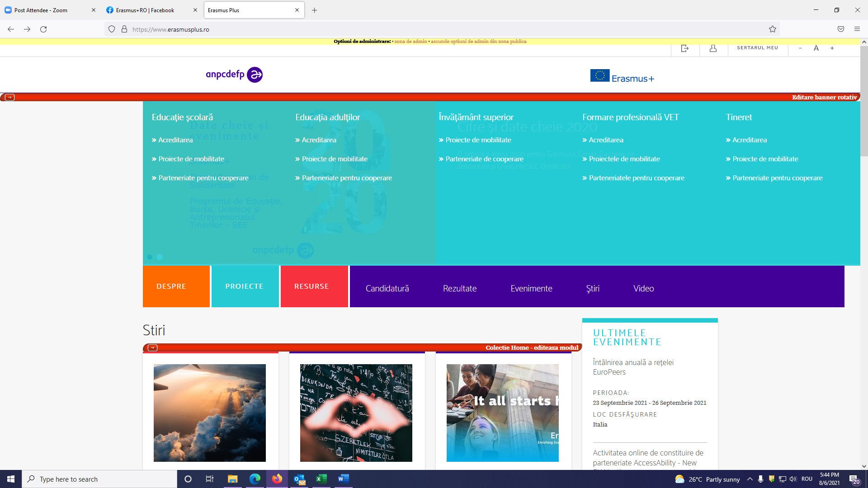
Task: Click ascunde optiuni de admin link
Action: 478,41
